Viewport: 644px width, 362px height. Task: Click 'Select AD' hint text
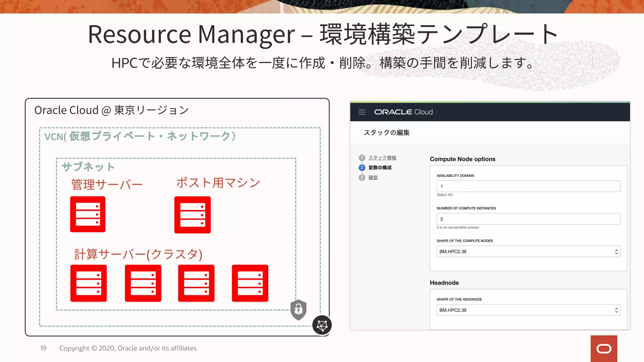(x=445, y=195)
